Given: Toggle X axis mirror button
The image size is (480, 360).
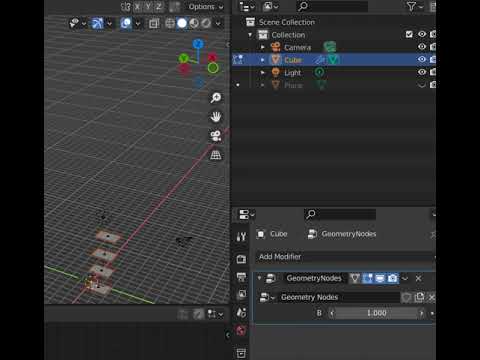Looking at the screenshot, I should tap(137, 7).
